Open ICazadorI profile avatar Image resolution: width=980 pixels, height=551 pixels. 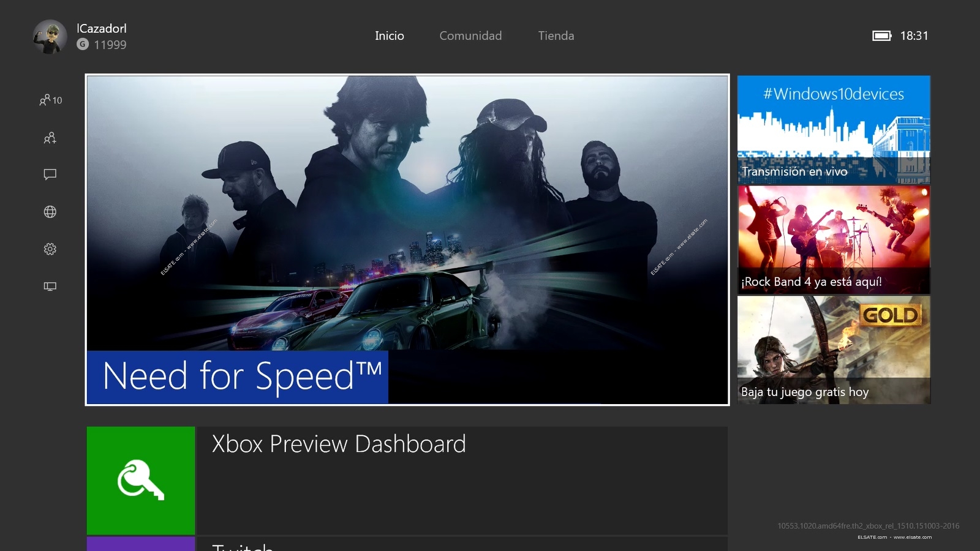pyautogui.click(x=50, y=36)
